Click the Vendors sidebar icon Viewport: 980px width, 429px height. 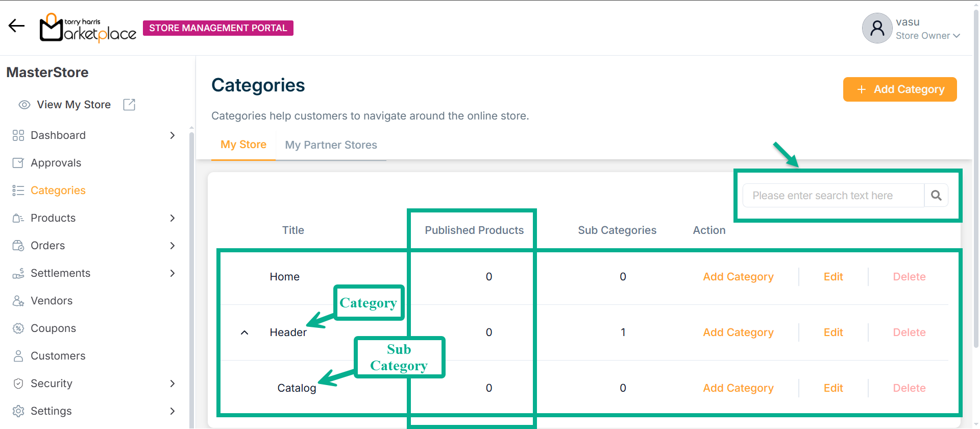[18, 301]
